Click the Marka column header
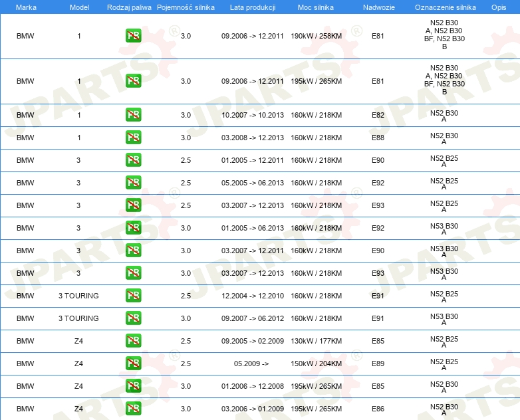 click(26, 7)
